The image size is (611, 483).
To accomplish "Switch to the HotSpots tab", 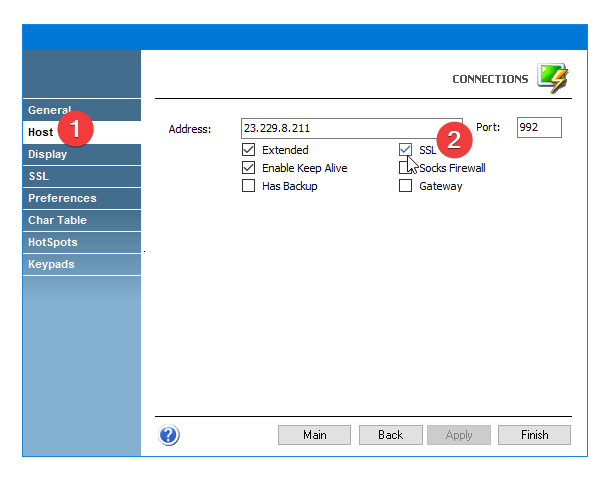I will point(82,242).
